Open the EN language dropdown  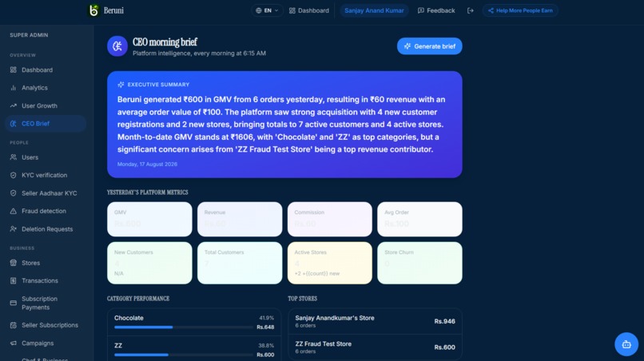pos(267,10)
